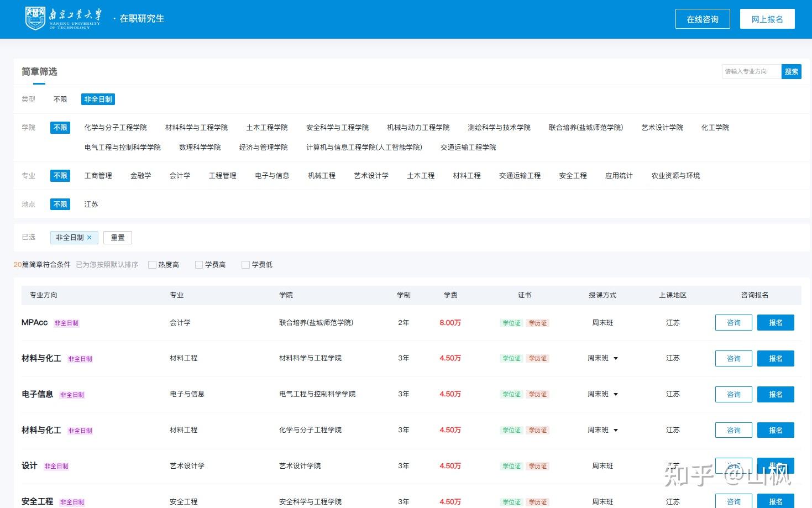Filter by 安全科学与工程学院
This screenshot has height=508, width=812.
(337, 128)
